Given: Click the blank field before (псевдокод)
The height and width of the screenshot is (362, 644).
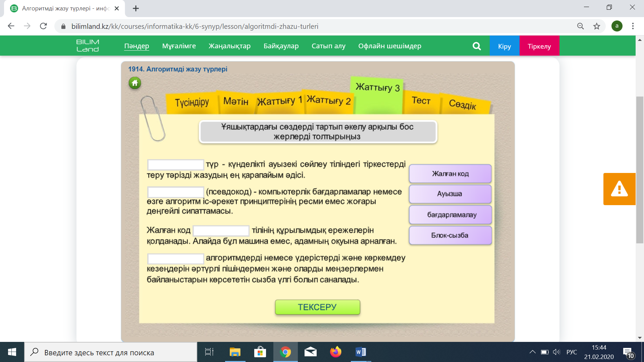Looking at the screenshot, I should (x=176, y=192).
